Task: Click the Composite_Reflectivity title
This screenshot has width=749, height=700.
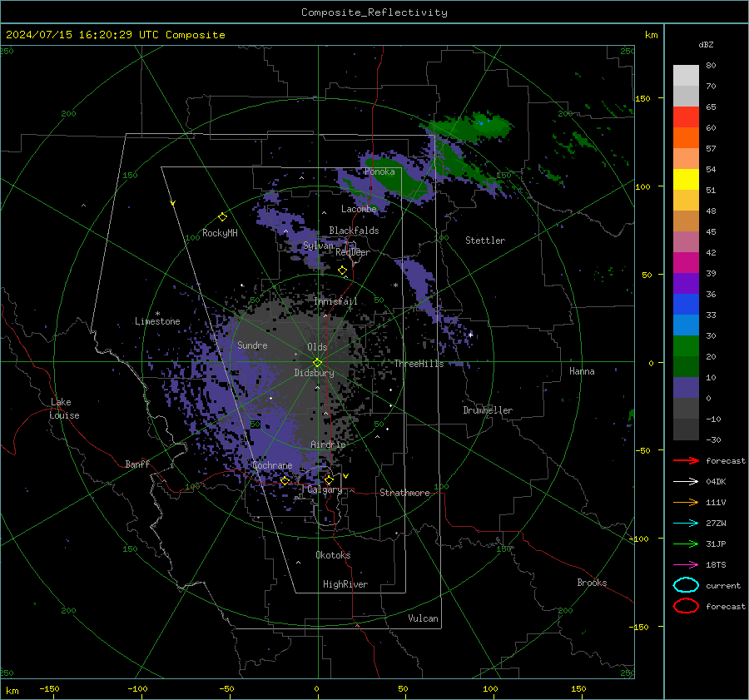Action: click(x=374, y=12)
